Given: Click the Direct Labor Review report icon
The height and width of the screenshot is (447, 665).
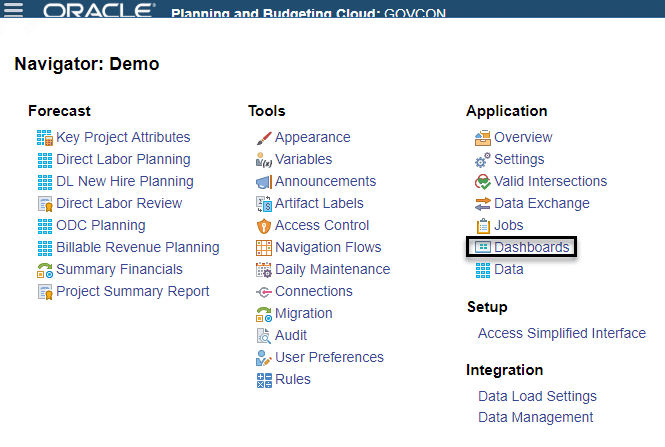Looking at the screenshot, I should pos(45,204).
